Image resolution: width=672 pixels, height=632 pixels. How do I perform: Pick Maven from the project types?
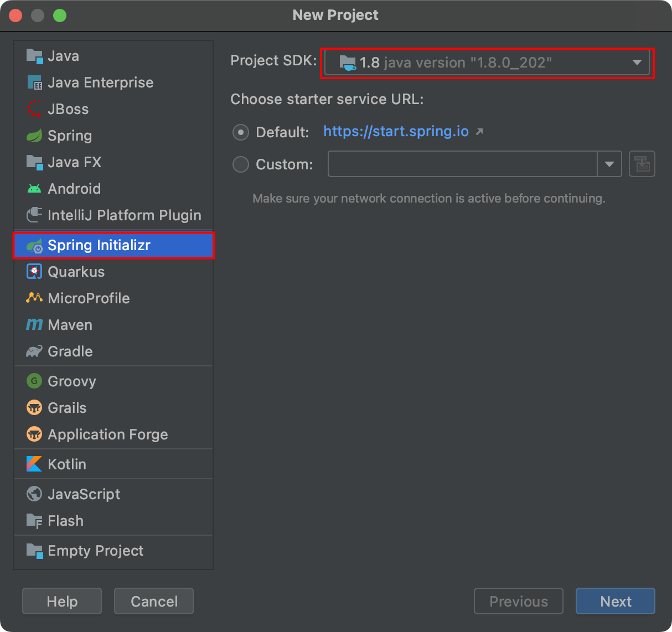tap(113, 325)
